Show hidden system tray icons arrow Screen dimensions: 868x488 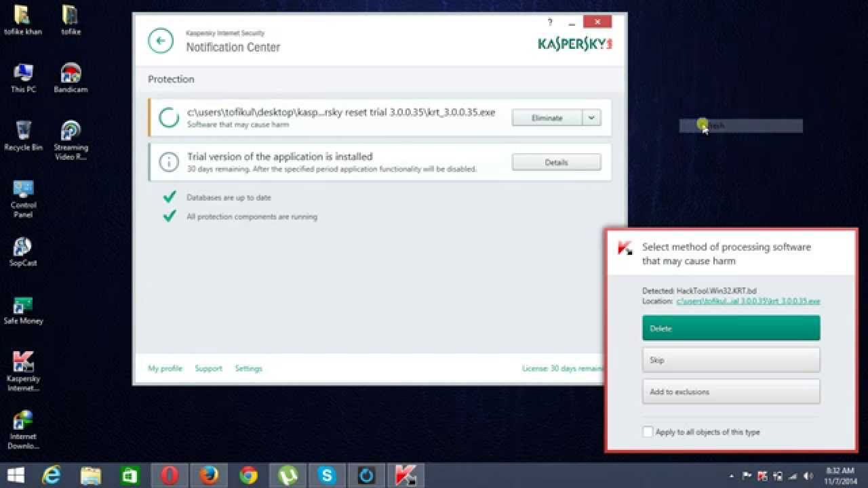click(733, 476)
